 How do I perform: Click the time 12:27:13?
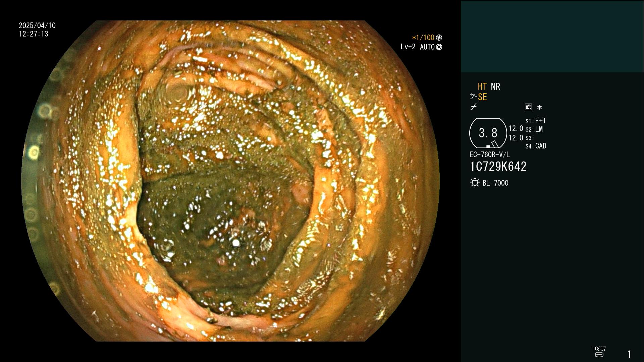coord(34,34)
